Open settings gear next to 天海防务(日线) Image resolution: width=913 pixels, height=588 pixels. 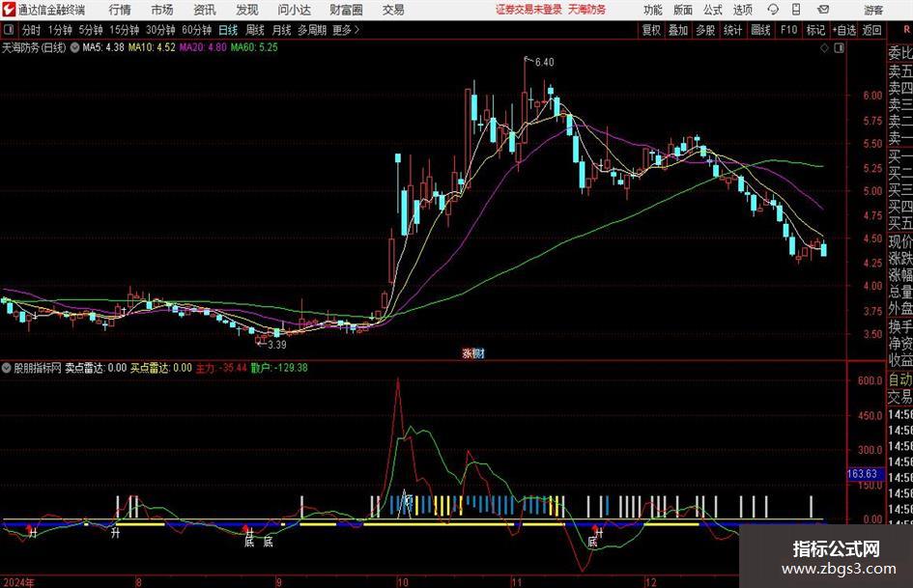tap(75, 47)
